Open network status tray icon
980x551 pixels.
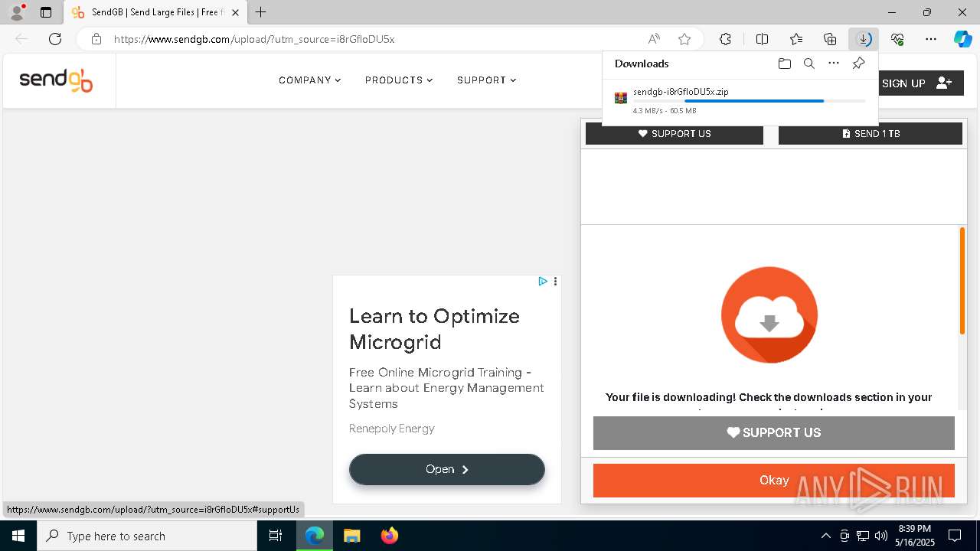tap(863, 536)
